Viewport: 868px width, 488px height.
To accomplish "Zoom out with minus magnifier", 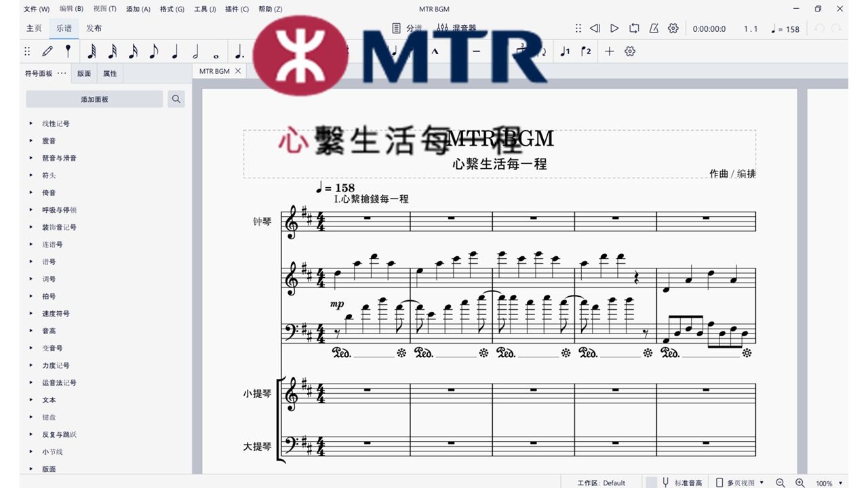I will pos(781,483).
